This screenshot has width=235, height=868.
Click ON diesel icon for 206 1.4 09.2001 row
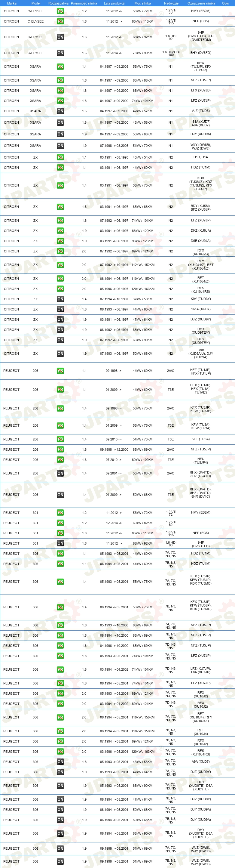pos(60,474)
